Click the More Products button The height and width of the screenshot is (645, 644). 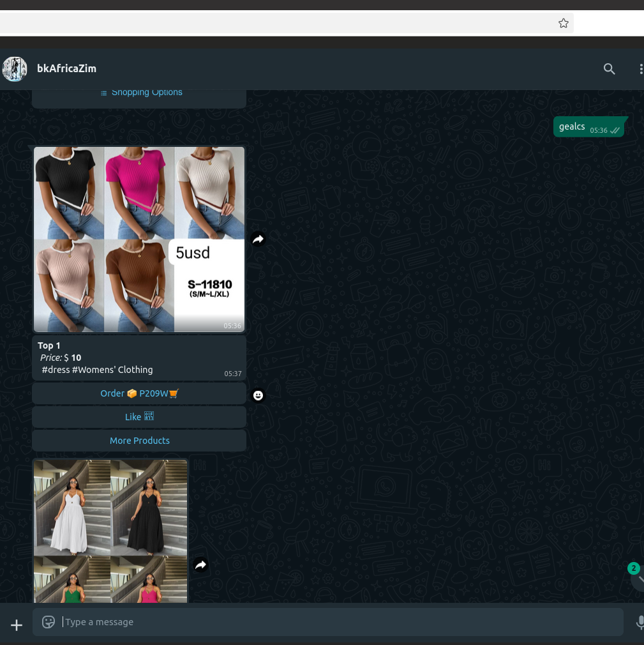coord(139,441)
